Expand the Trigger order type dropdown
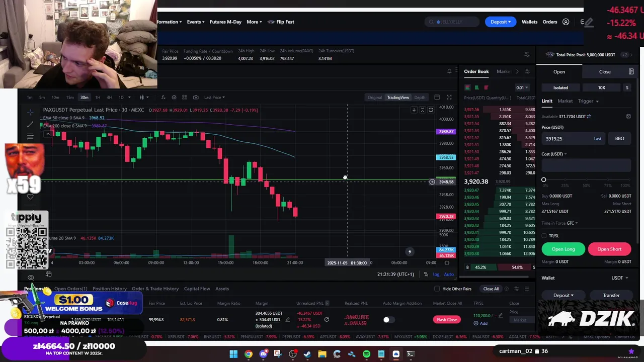The width and height of the screenshot is (644, 362). [588, 101]
